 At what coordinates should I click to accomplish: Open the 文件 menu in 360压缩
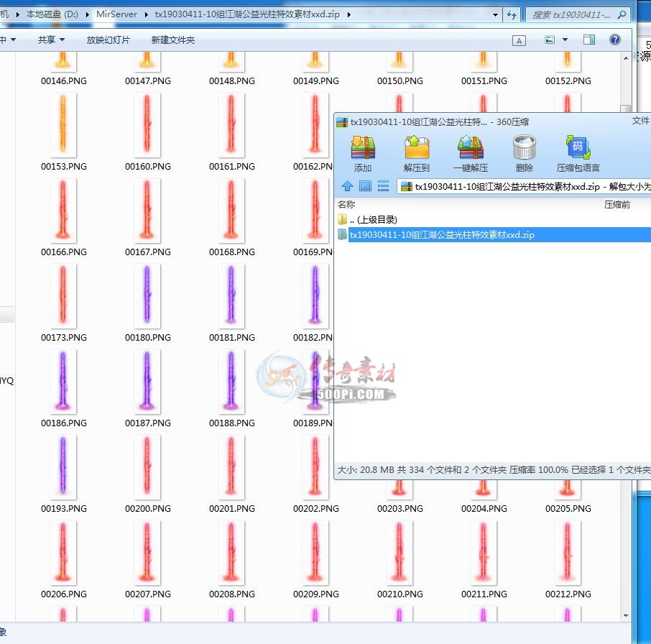[x=641, y=121]
